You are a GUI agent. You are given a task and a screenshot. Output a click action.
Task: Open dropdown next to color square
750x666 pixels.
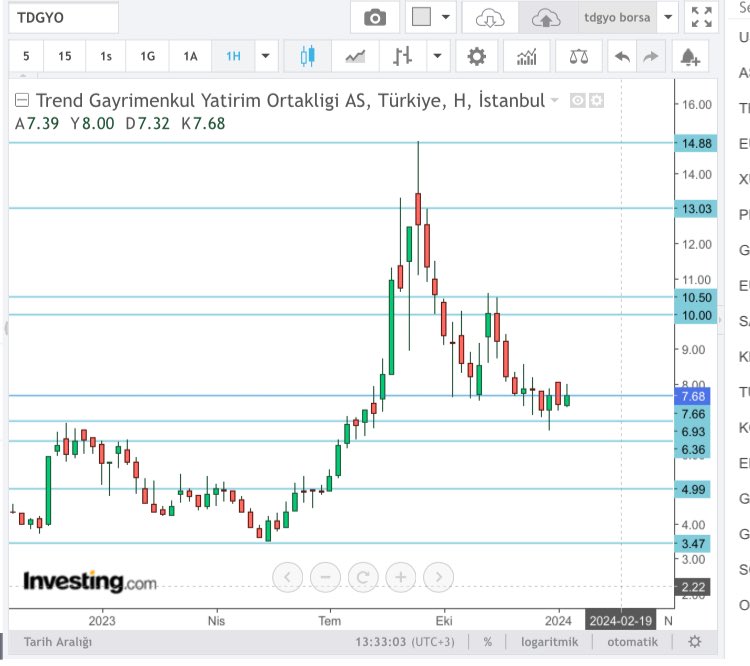[x=445, y=17]
